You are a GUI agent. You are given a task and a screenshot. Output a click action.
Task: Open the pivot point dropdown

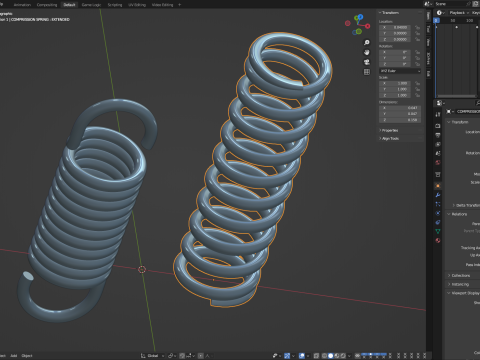(172, 356)
